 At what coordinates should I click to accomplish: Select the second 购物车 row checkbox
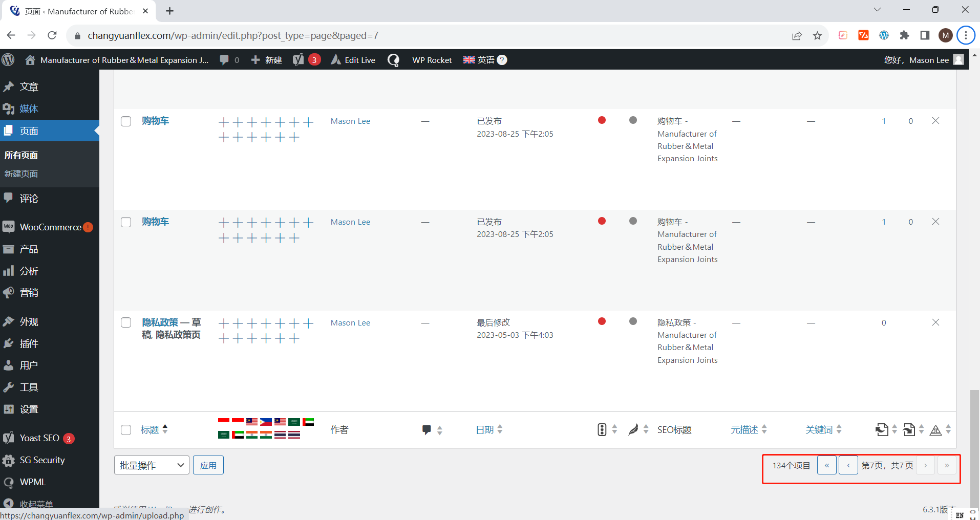coord(126,222)
